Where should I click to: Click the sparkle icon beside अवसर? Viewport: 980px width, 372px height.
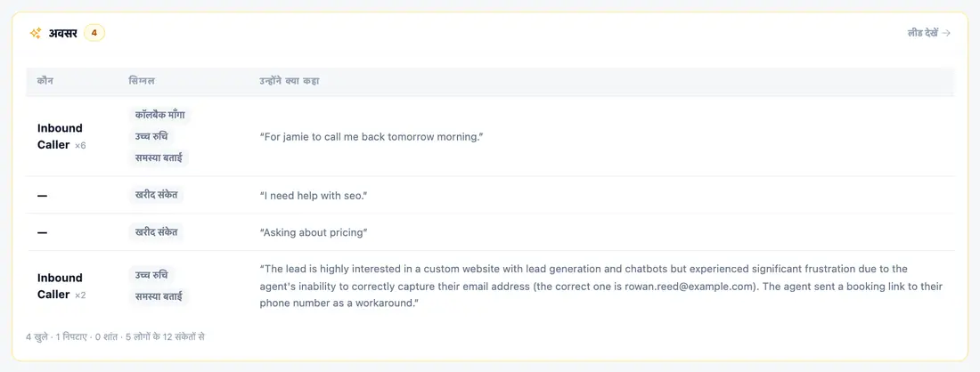point(35,33)
